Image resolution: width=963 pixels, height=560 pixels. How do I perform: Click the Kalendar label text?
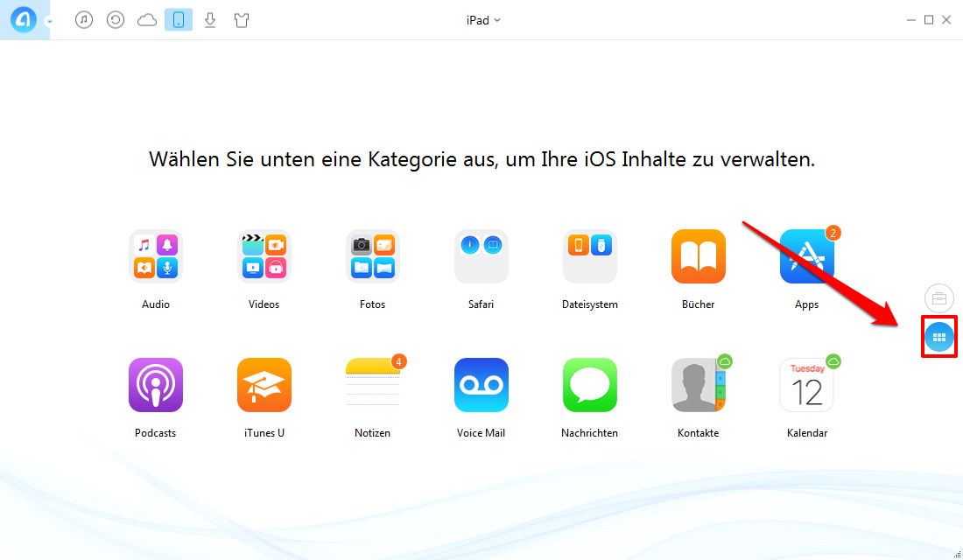coord(807,433)
